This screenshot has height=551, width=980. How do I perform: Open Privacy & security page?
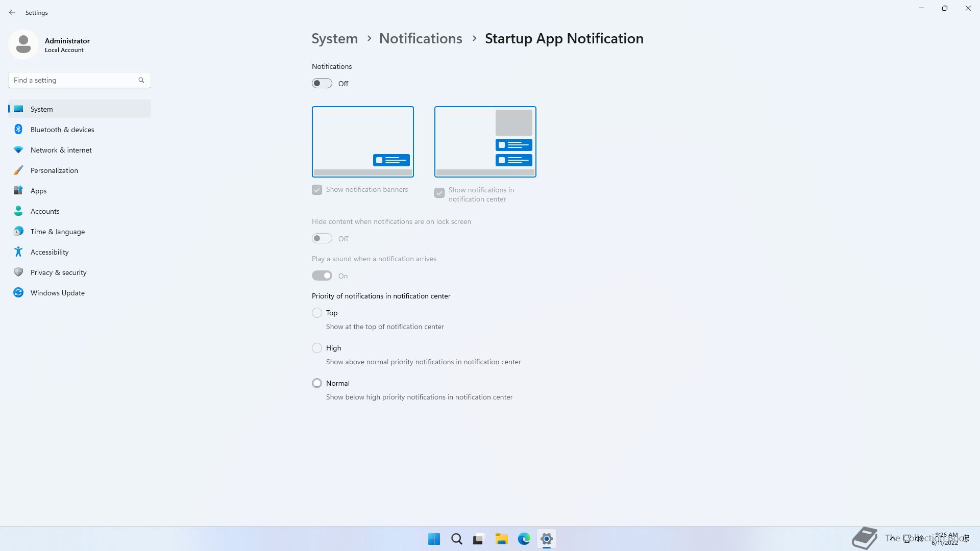(x=58, y=272)
